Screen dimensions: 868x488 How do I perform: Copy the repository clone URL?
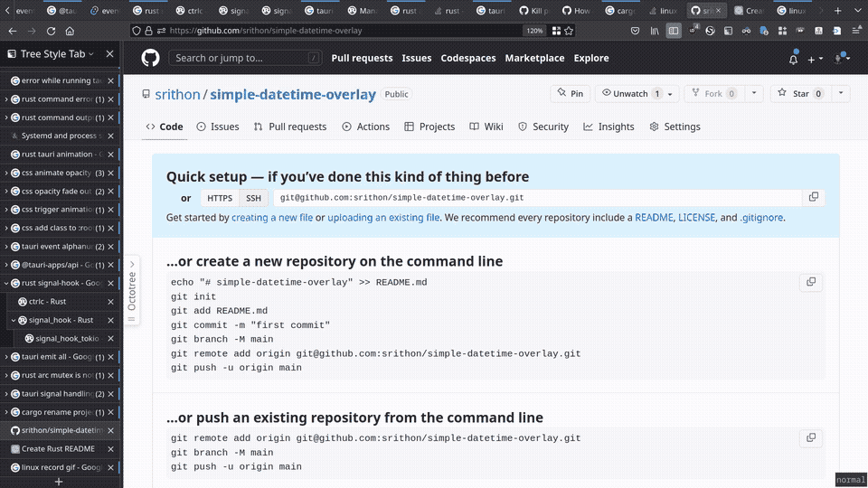tap(813, 197)
